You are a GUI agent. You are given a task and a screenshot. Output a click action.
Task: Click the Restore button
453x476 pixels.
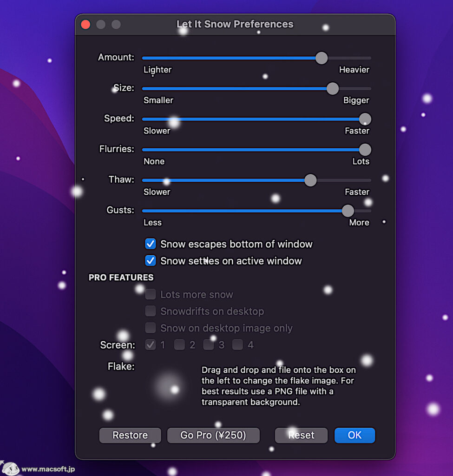click(x=130, y=435)
